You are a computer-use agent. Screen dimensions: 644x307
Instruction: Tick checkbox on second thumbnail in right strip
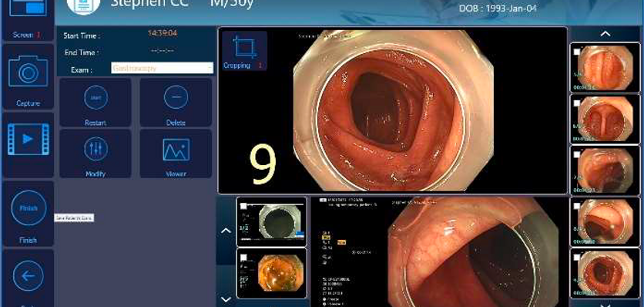point(577,103)
